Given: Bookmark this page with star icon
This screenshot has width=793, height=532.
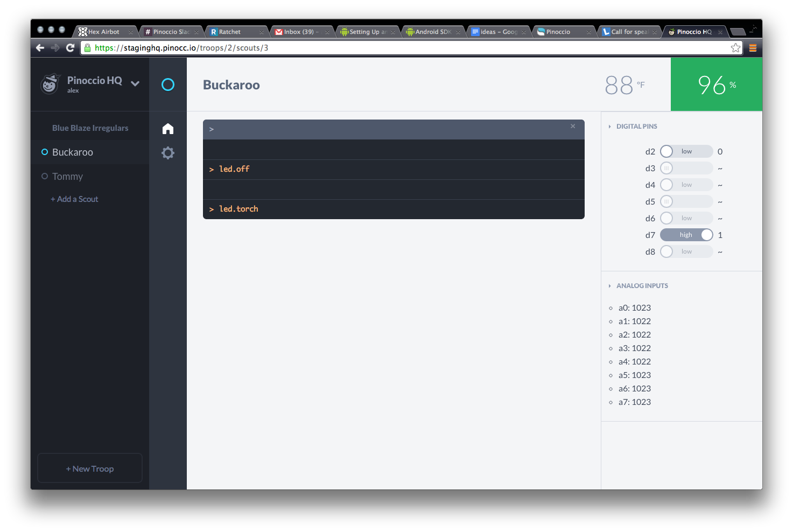Looking at the screenshot, I should point(735,48).
